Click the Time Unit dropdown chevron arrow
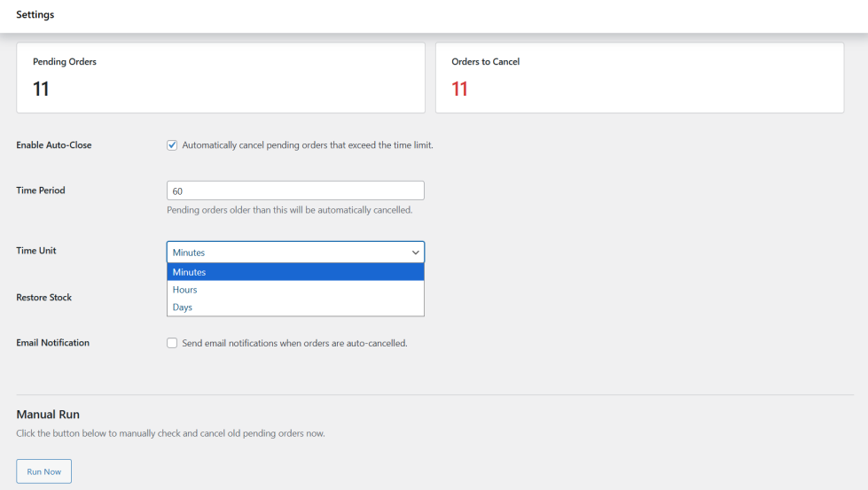 [x=415, y=253]
